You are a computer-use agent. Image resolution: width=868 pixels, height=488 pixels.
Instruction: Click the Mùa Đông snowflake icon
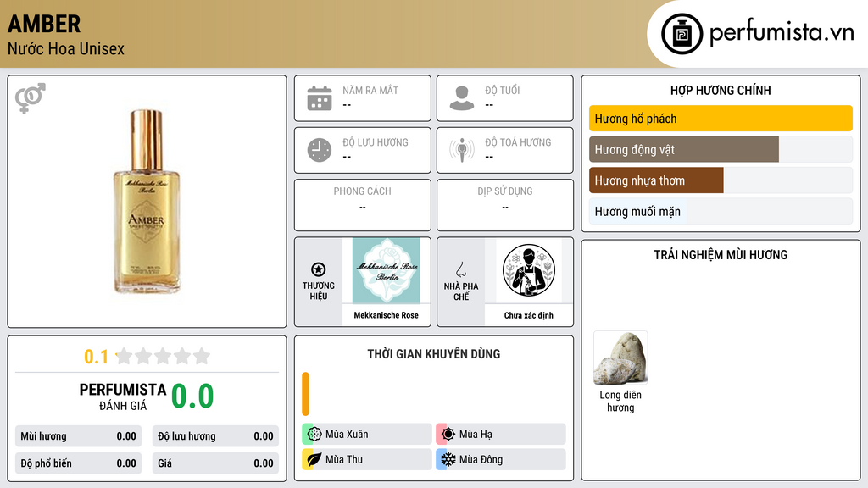(x=448, y=459)
